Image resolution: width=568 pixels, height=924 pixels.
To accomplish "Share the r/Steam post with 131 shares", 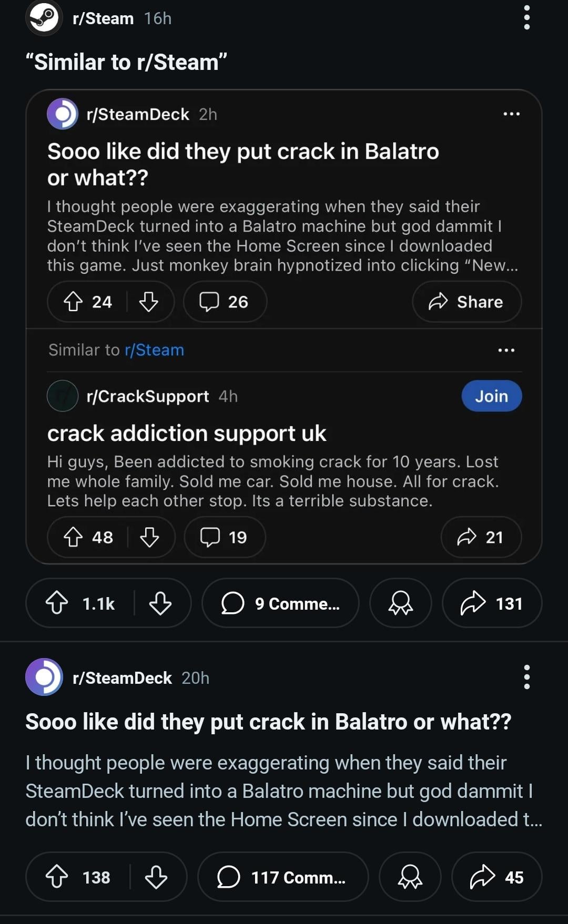I will [x=492, y=603].
